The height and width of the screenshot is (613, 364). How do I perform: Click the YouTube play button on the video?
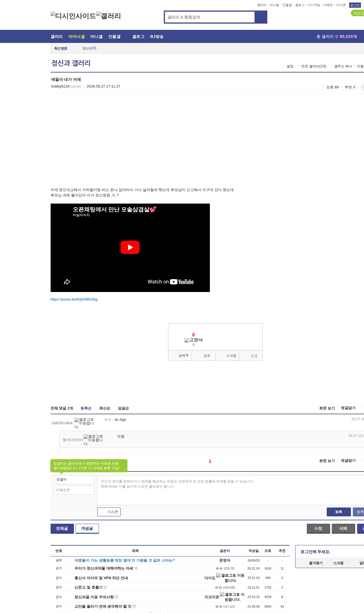[130, 247]
